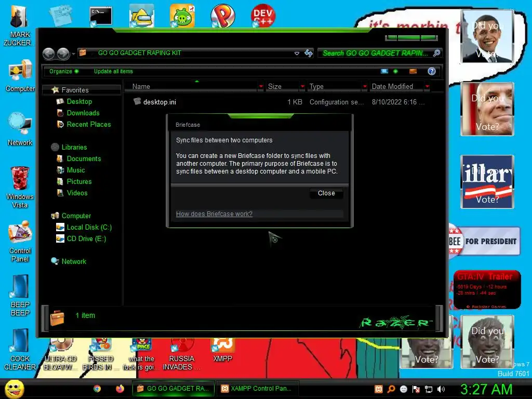
Task: Open Recent Places in the navigation pane
Action: (88, 125)
